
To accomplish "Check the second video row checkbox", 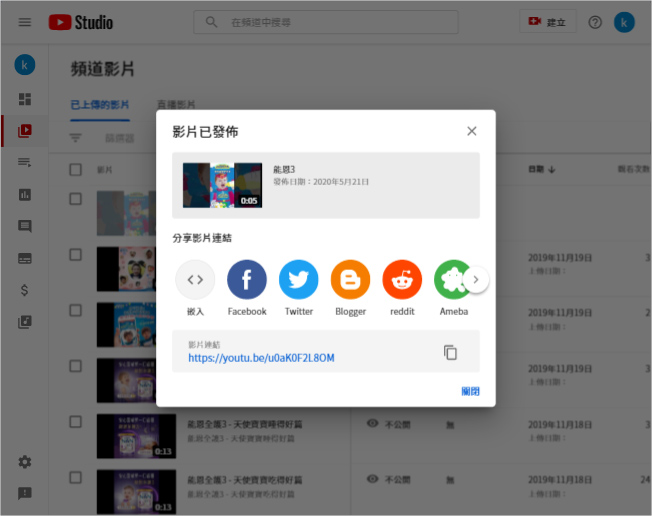I will point(75,254).
